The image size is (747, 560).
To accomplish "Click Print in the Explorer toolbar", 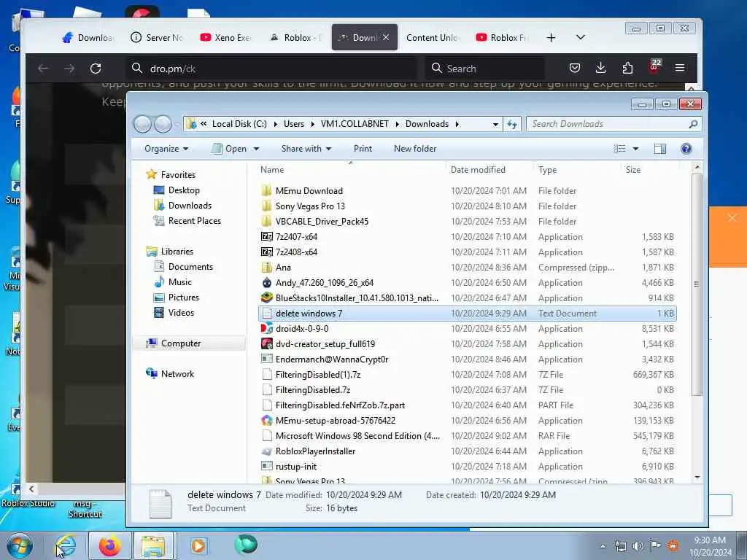I will 363,149.
